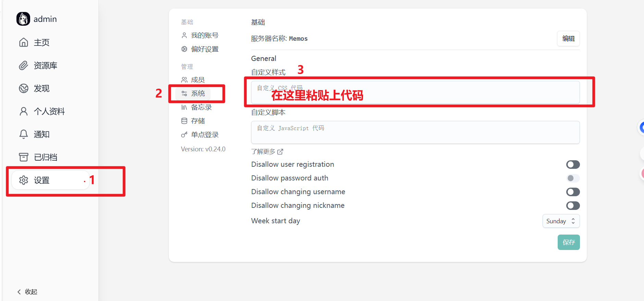This screenshot has width=644, height=301.
Task: Click the Settings gear icon
Action: click(x=24, y=180)
